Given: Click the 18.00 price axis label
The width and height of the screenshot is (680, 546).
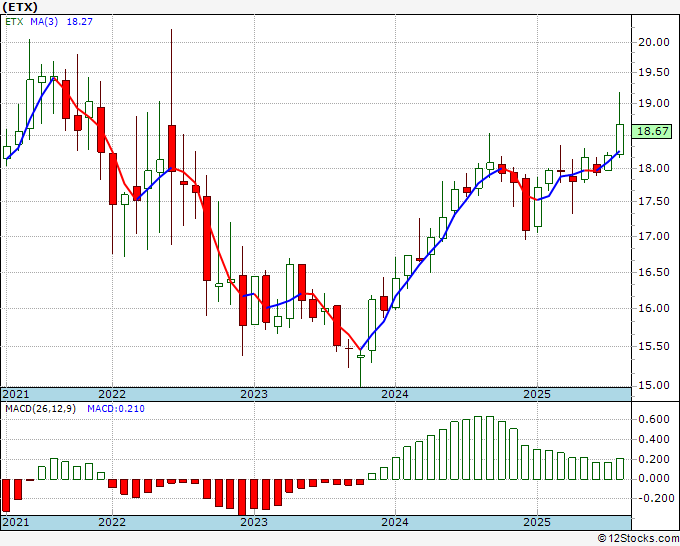Looking at the screenshot, I should pos(654,168).
